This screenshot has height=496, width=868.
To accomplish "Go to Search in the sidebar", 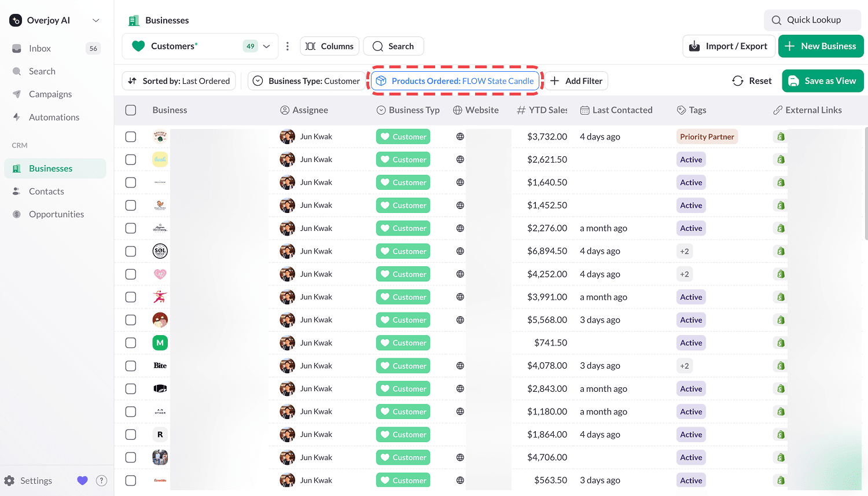I will point(56,71).
